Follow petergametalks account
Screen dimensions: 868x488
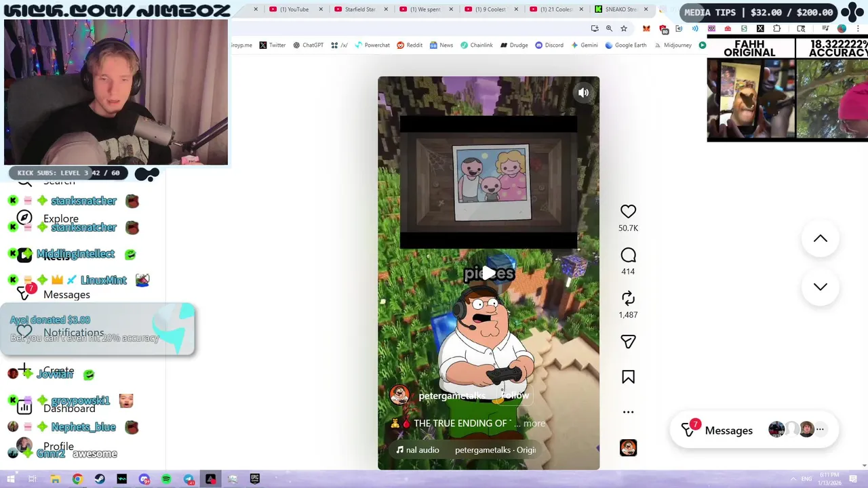click(x=515, y=395)
